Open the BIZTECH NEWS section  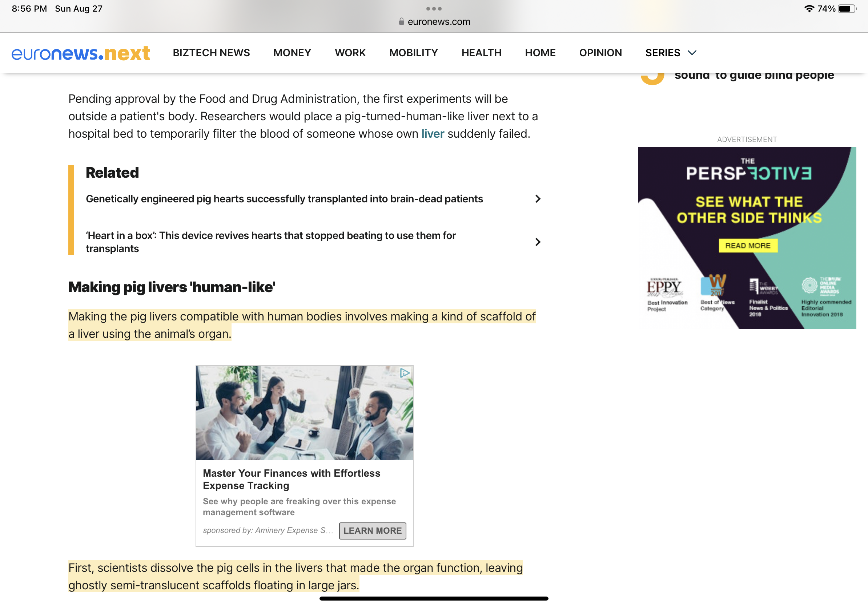click(211, 53)
